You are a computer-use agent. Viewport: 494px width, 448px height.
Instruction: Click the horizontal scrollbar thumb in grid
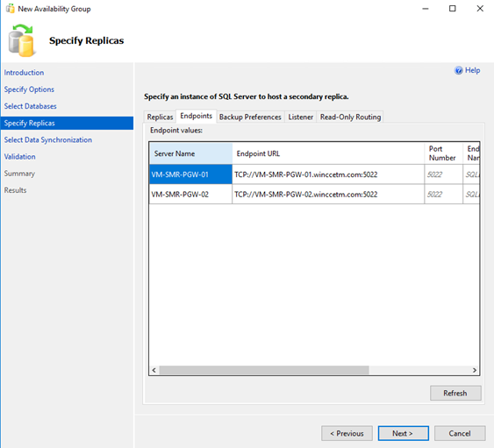click(x=264, y=370)
